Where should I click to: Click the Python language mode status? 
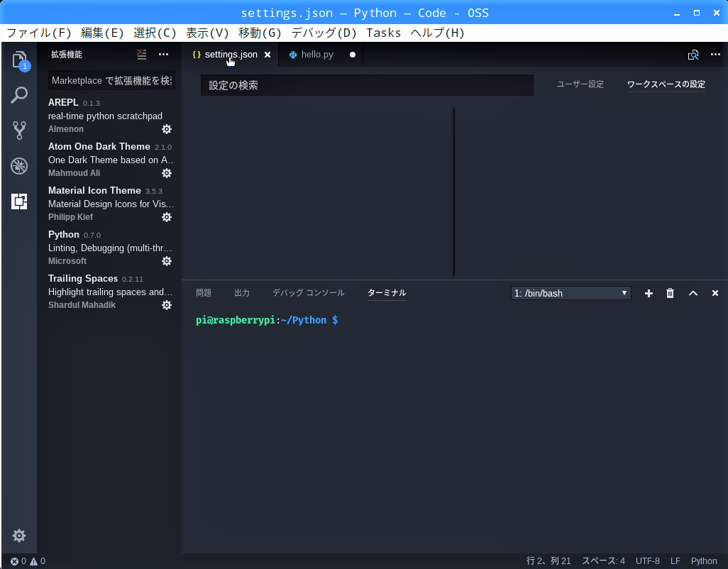point(703,561)
